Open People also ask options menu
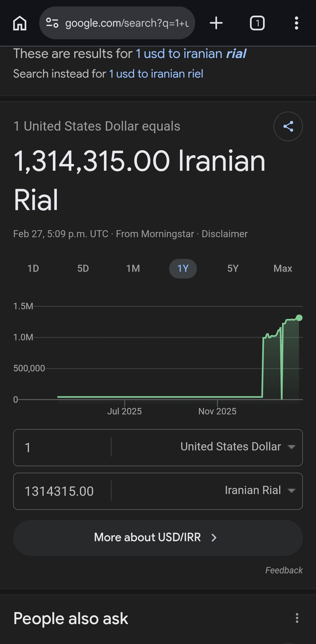Screen dimensions: 316x644 click(x=297, y=618)
